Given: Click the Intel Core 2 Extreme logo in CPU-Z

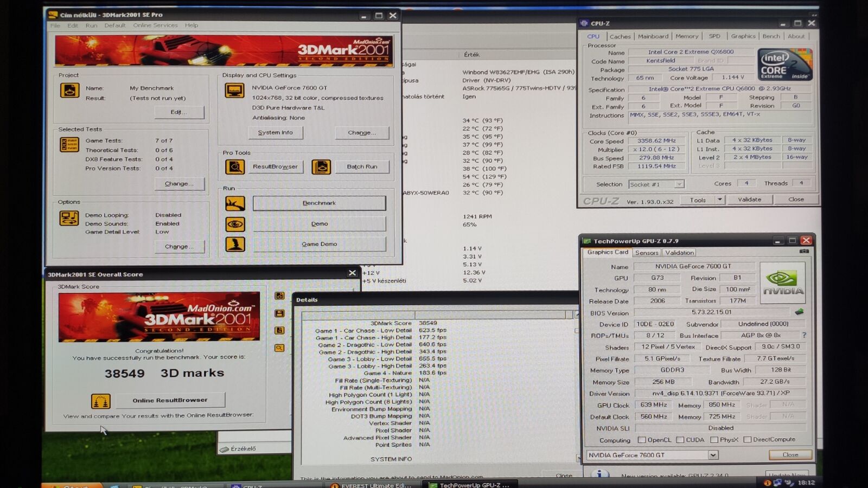Looking at the screenshot, I should 785,65.
